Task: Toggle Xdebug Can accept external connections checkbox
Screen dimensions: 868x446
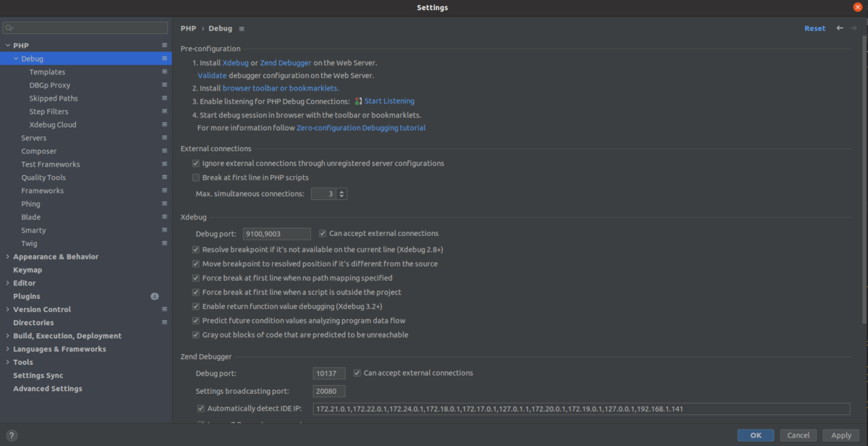Action: 323,233
